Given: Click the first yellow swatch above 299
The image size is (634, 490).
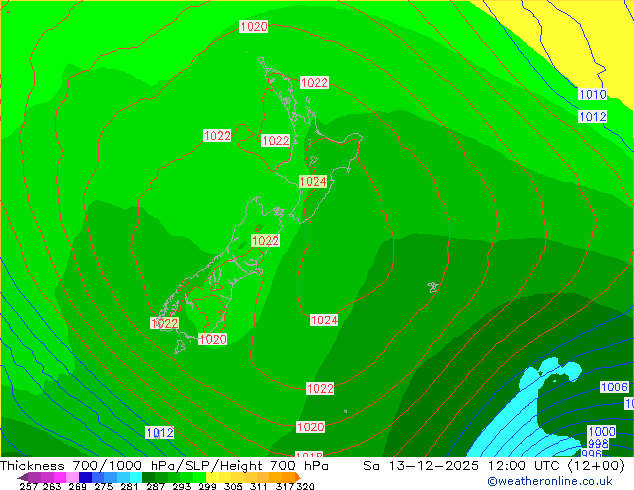Looking at the screenshot, I should pyautogui.click(x=212, y=477).
